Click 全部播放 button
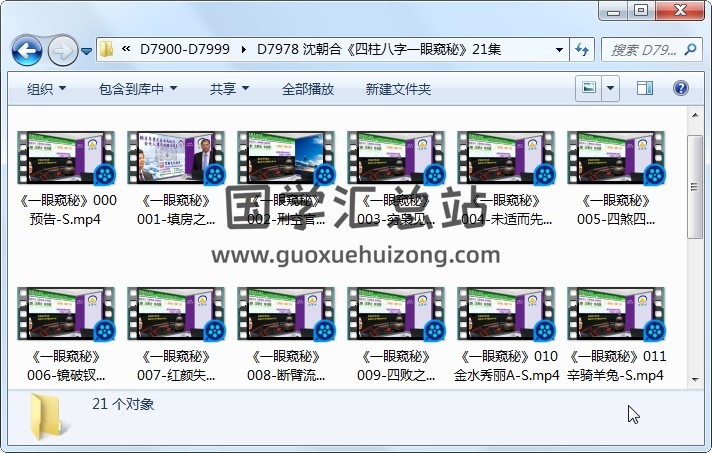This screenshot has height=453, width=712. pos(308,89)
